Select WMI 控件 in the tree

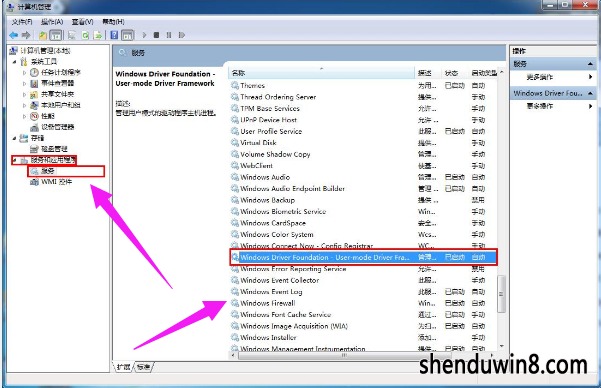pos(51,182)
